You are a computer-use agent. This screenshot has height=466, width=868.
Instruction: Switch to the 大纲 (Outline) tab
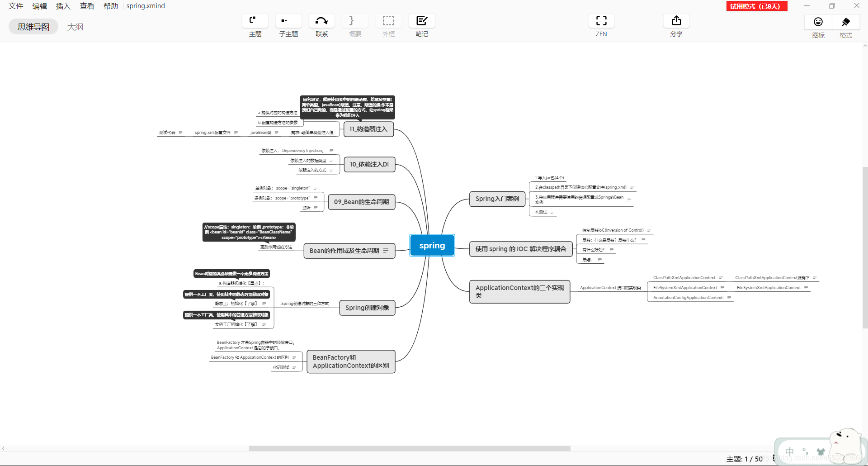point(75,27)
